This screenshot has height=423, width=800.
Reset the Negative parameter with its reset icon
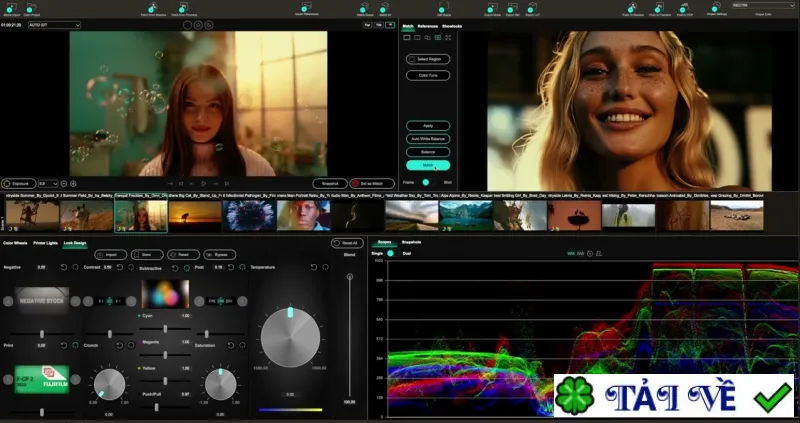[64, 267]
